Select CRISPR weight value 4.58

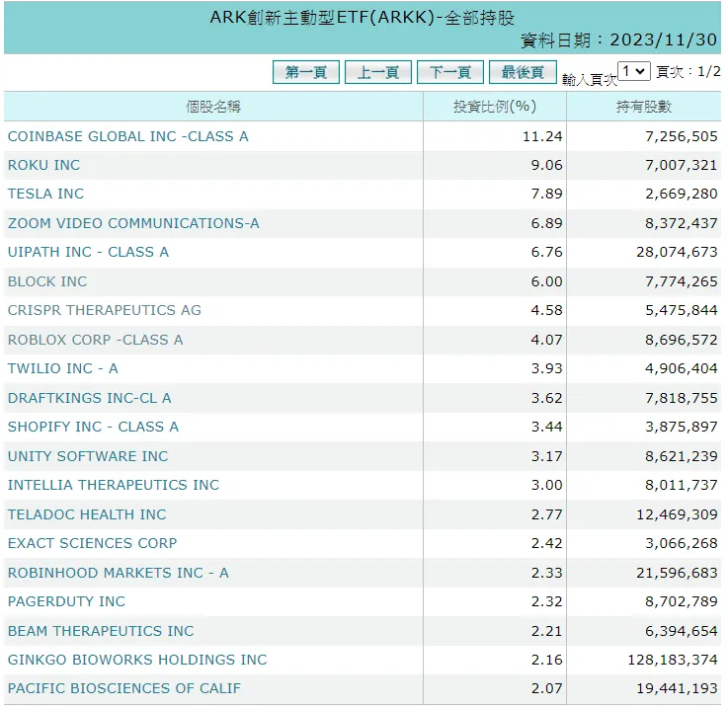pos(546,310)
